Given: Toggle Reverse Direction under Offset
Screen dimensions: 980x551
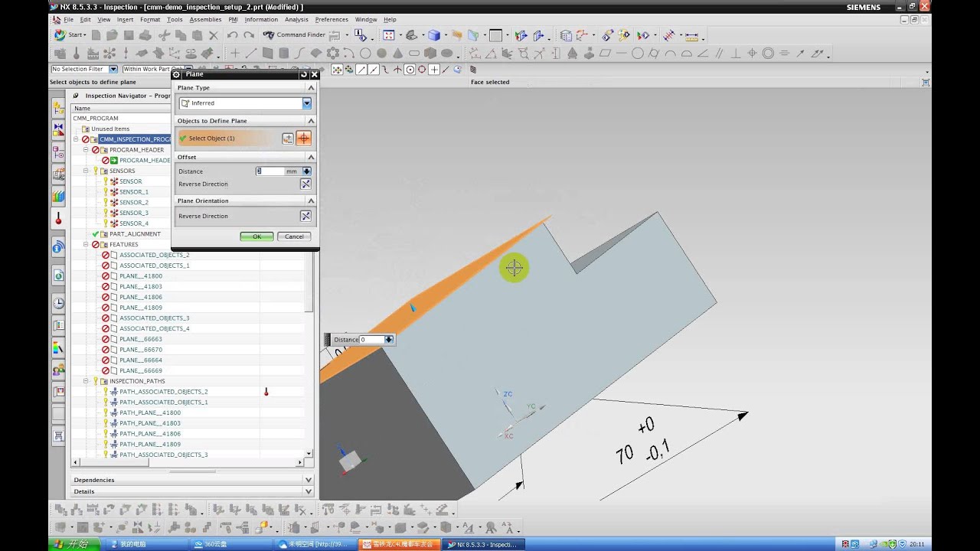Looking at the screenshot, I should (305, 184).
